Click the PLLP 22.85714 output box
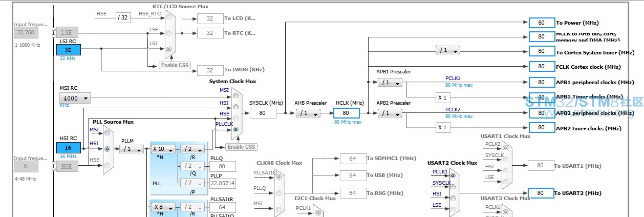The height and width of the screenshot is (217, 644). click(223, 183)
